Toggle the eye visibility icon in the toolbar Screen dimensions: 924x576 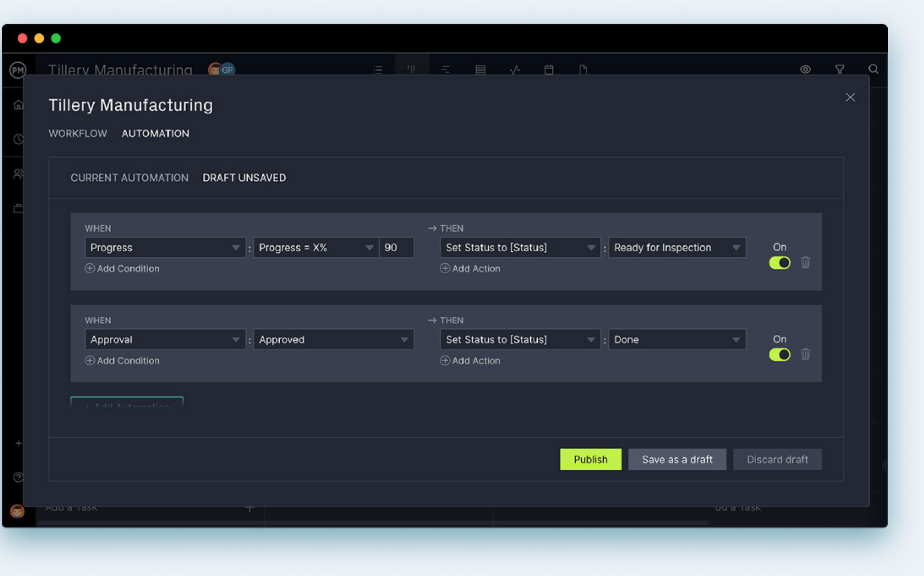click(805, 69)
